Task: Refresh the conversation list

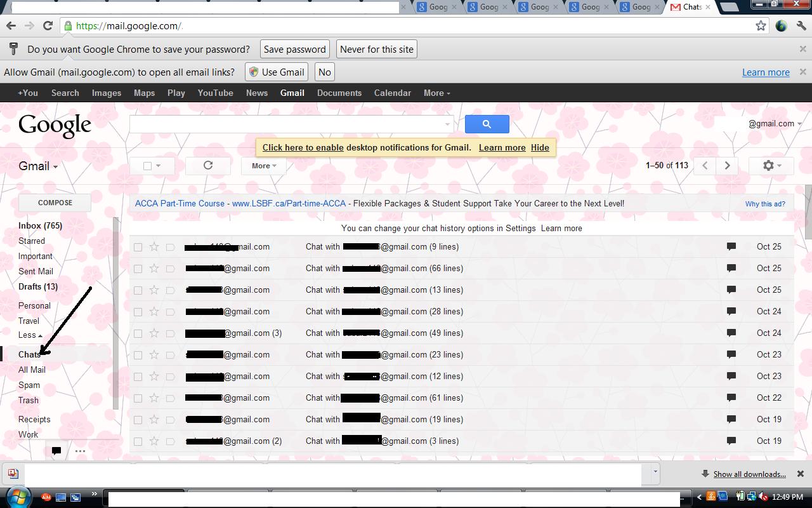Action: point(207,165)
